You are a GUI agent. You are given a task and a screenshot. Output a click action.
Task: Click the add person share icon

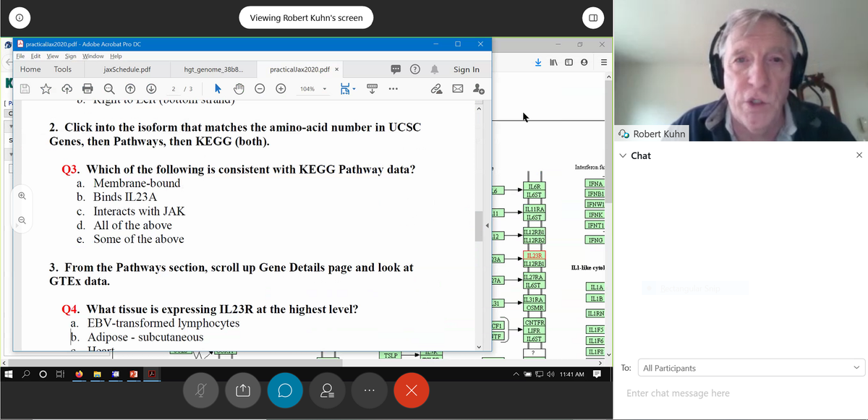[478, 89]
